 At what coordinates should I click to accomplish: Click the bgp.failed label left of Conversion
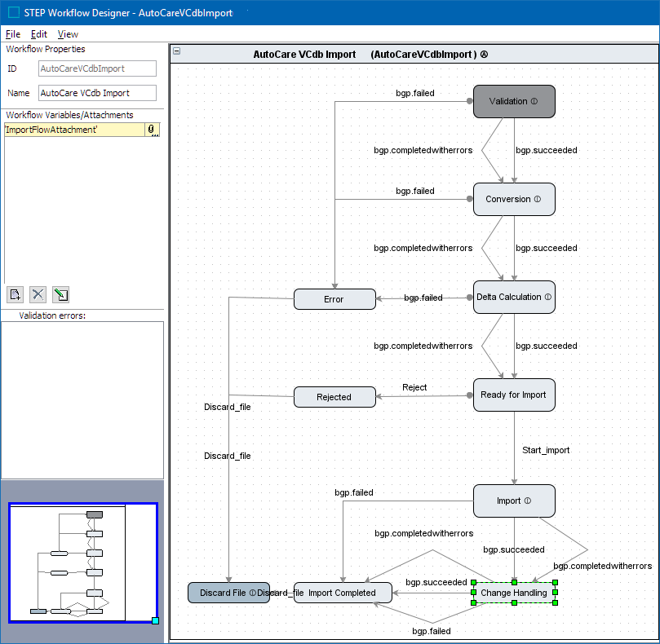click(415, 191)
